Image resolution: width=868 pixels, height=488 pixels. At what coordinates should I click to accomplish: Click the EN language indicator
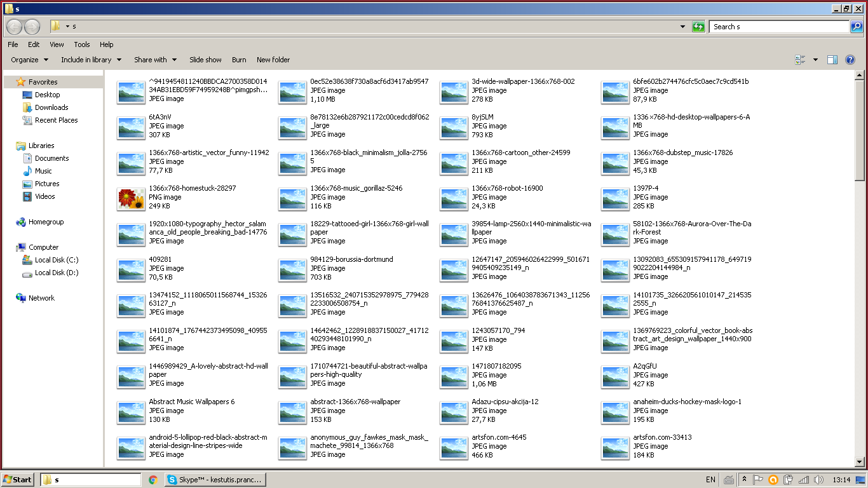[710, 480]
